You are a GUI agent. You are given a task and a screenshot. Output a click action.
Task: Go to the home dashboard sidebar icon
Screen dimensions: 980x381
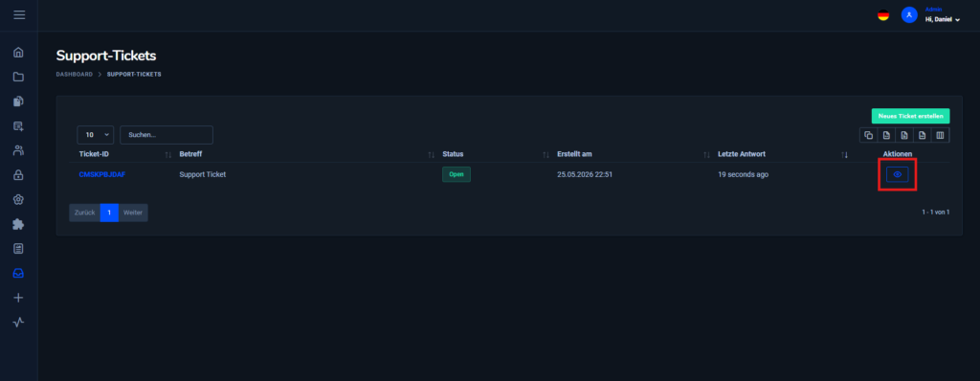coord(18,52)
